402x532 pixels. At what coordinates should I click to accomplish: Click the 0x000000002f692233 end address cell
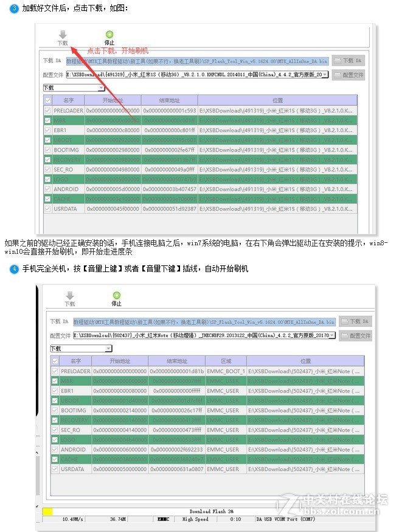176,450
